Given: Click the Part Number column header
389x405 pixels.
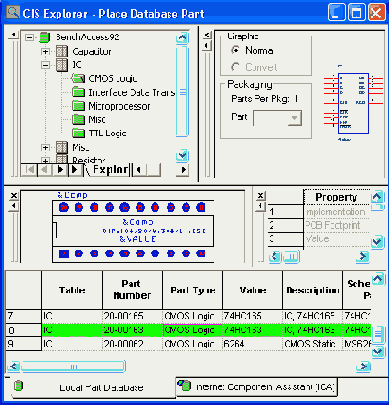Looking at the screenshot, I should [132, 289].
